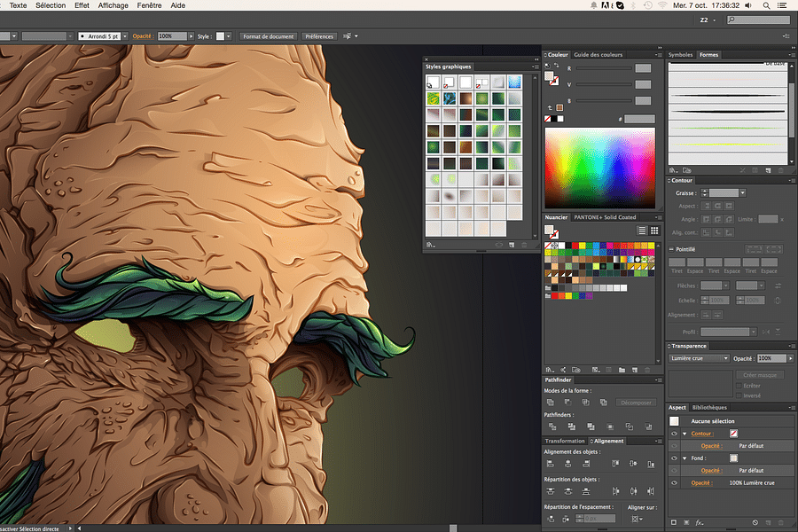Image resolution: width=798 pixels, height=532 pixels.
Task: Click the fx icon in the Aspect panel
Action: [700, 521]
